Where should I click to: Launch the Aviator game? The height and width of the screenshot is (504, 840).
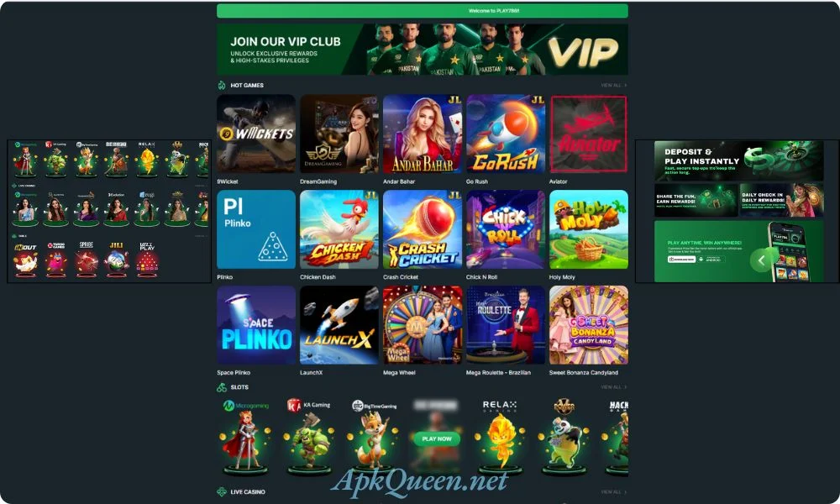589,134
